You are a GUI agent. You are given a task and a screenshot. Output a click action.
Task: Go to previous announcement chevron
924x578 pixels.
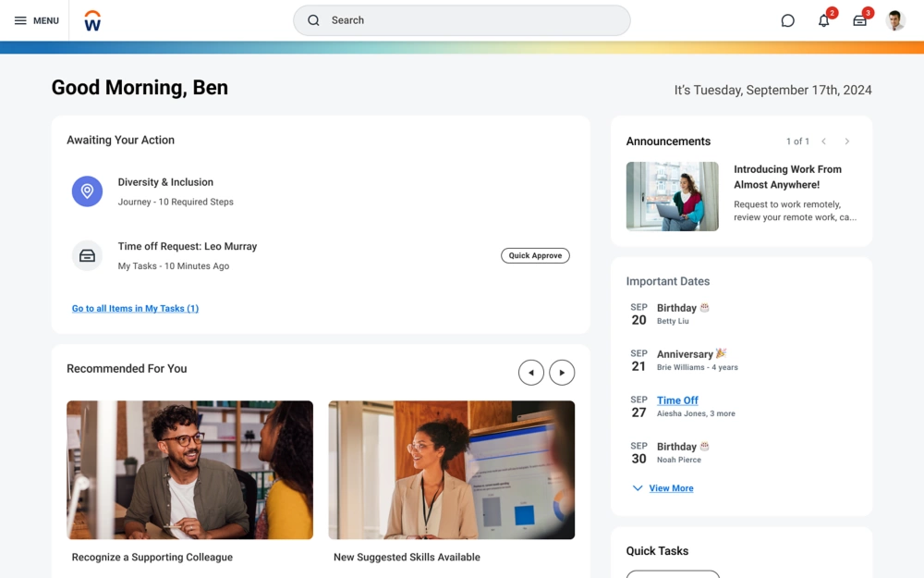coord(824,141)
